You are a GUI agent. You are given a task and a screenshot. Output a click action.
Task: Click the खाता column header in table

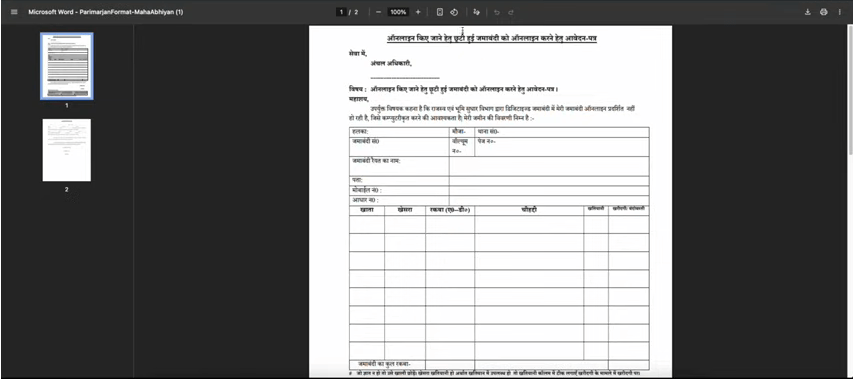[367, 209]
